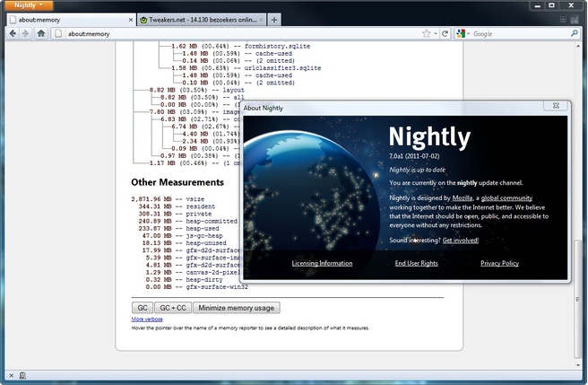Click the resident memory reporter name
The width and height of the screenshot is (588, 385).
[x=201, y=206]
